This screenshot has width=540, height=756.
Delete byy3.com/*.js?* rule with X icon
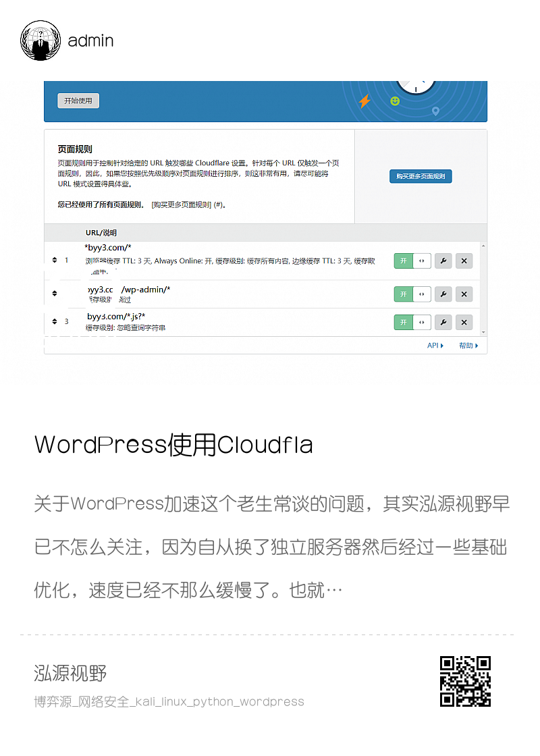point(464,322)
